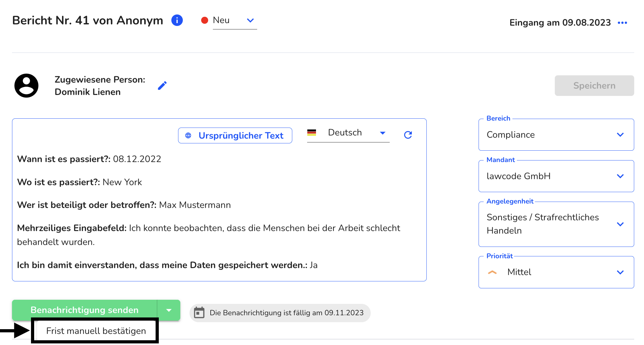This screenshot has height=345, width=644.
Task: Click the red Neu status dot
Action: coord(205,20)
